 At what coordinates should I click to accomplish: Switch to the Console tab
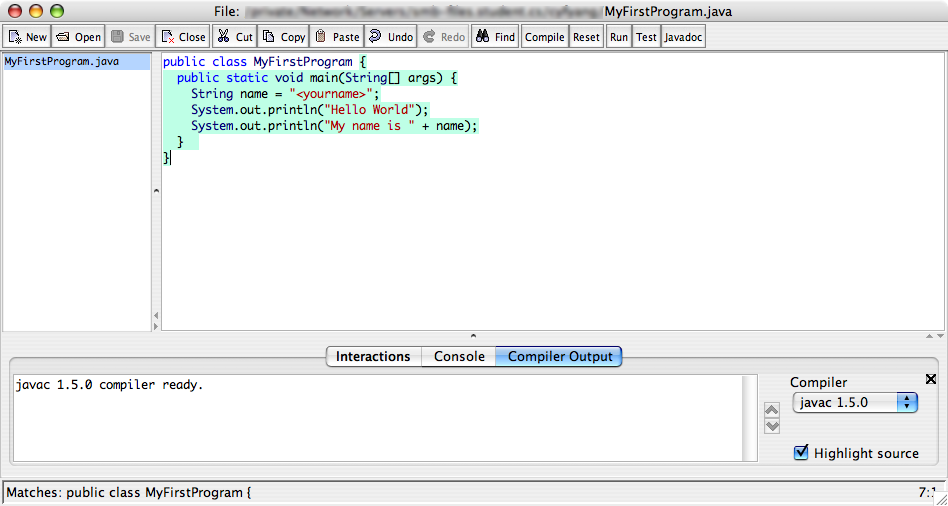tap(459, 357)
